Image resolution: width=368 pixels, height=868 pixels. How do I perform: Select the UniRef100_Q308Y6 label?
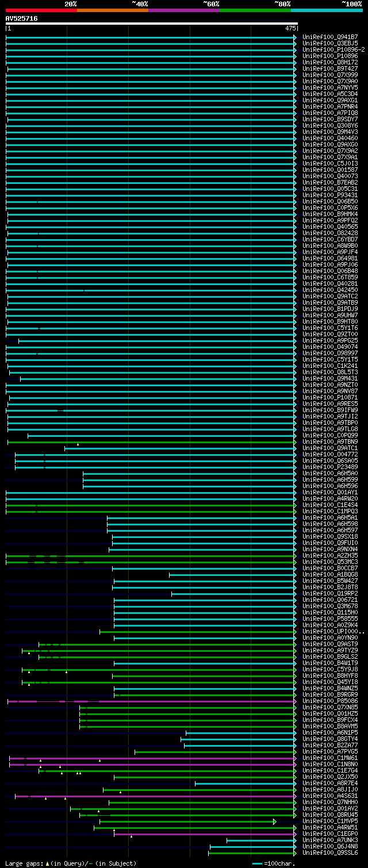pyautogui.click(x=330, y=126)
